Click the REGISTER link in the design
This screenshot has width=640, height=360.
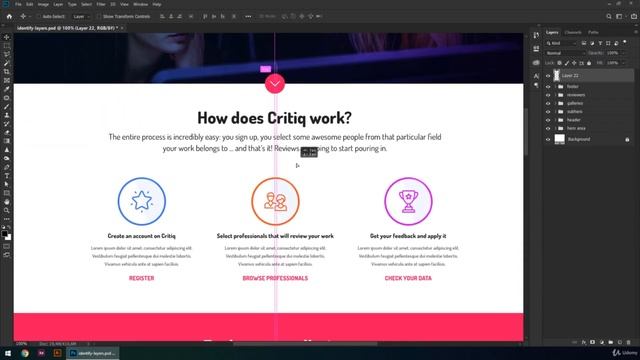pyautogui.click(x=142, y=278)
